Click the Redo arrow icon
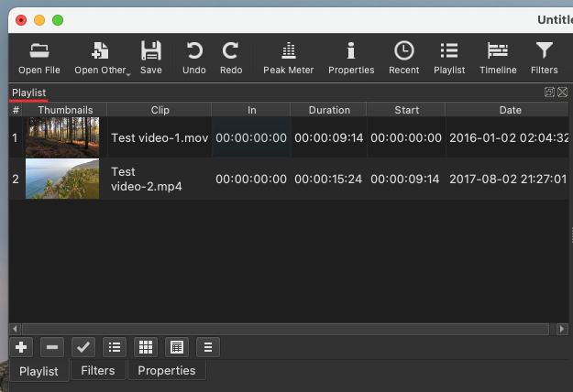Image resolution: width=573 pixels, height=392 pixels. pyautogui.click(x=231, y=57)
